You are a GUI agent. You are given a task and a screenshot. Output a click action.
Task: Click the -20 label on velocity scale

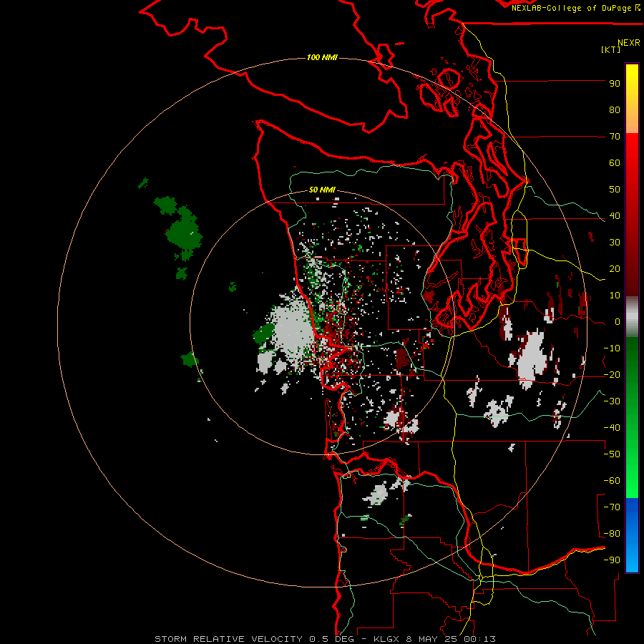pos(612,374)
